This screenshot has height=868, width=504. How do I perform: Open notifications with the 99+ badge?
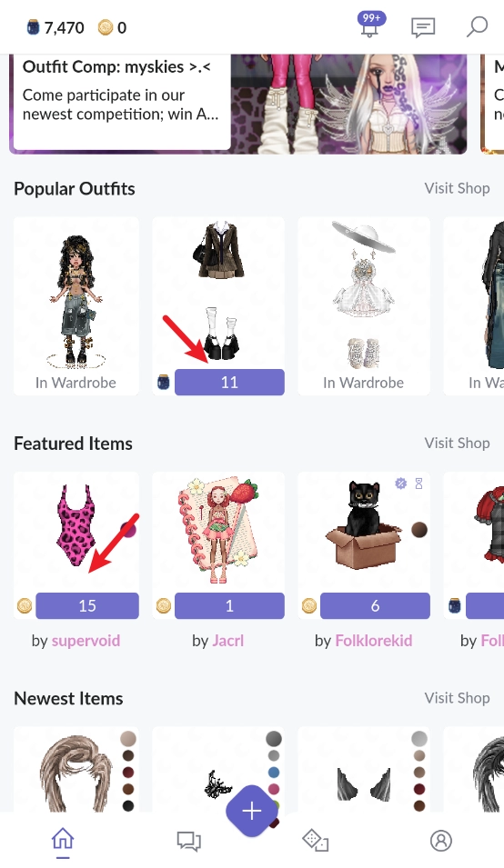coord(370,25)
